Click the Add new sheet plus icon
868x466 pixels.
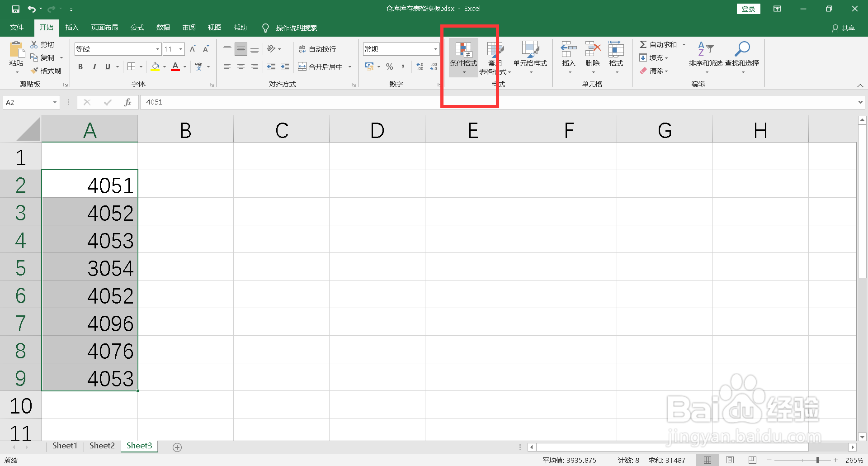pos(177,447)
